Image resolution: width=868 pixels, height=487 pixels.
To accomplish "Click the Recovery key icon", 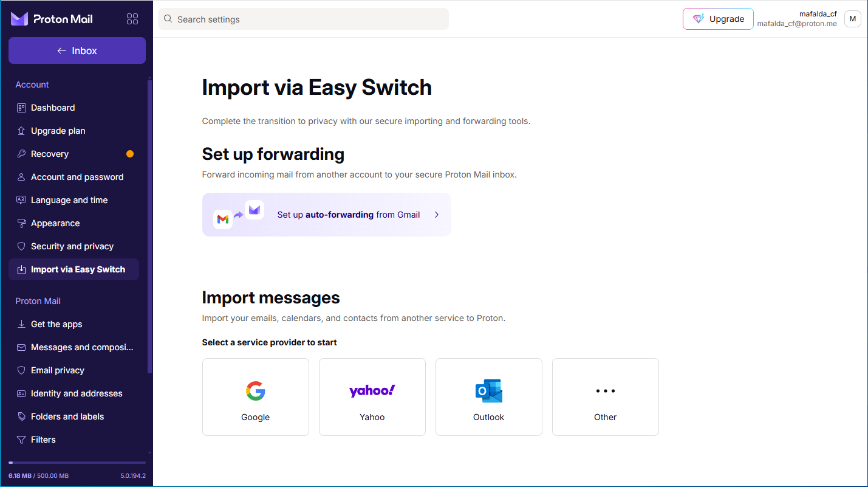I will coord(21,154).
